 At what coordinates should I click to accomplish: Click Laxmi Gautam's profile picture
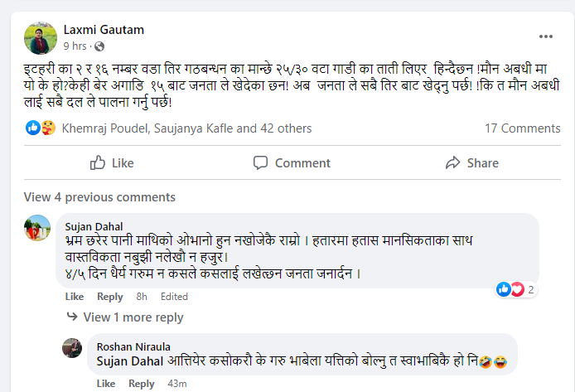point(39,38)
